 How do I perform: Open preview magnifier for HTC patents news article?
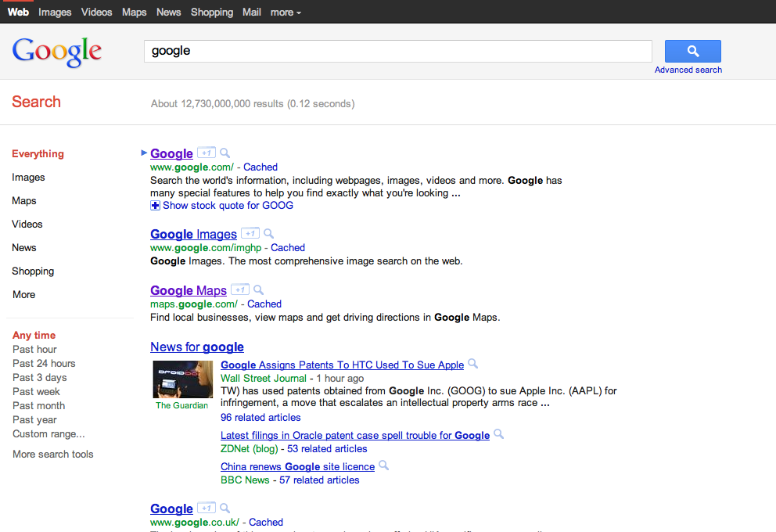tap(473, 364)
